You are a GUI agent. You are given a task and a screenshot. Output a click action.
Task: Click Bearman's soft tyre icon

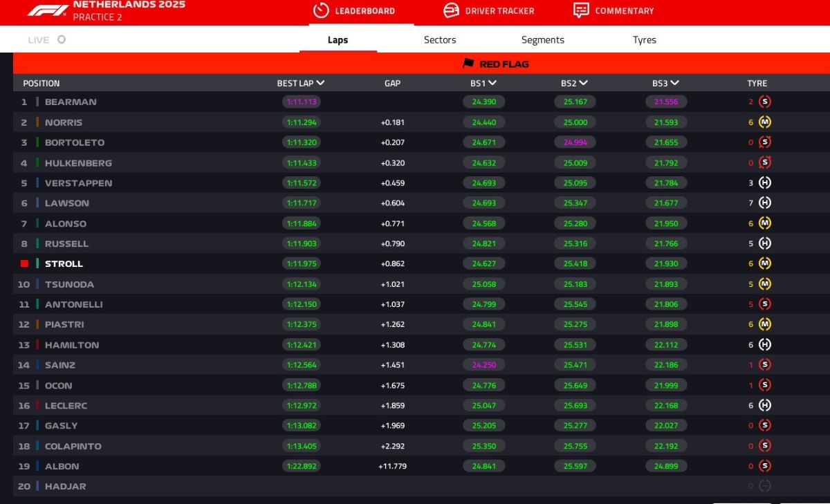click(764, 102)
